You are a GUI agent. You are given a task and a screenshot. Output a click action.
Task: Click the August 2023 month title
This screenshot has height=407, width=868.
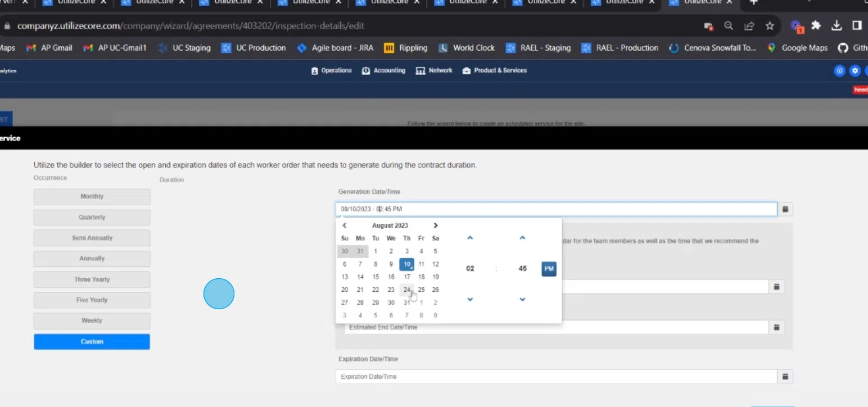pyautogui.click(x=390, y=225)
